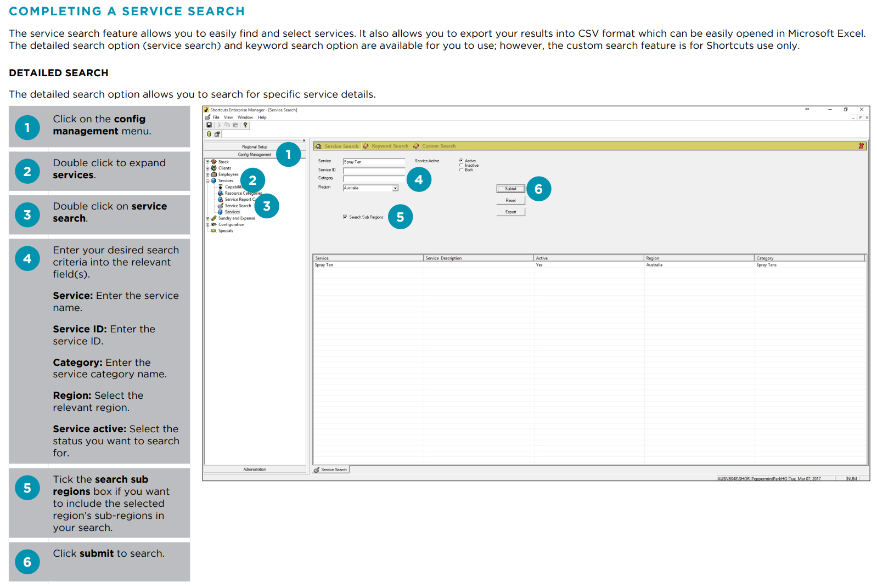
Task: Click the Save toolbar icon
Action: [x=209, y=125]
